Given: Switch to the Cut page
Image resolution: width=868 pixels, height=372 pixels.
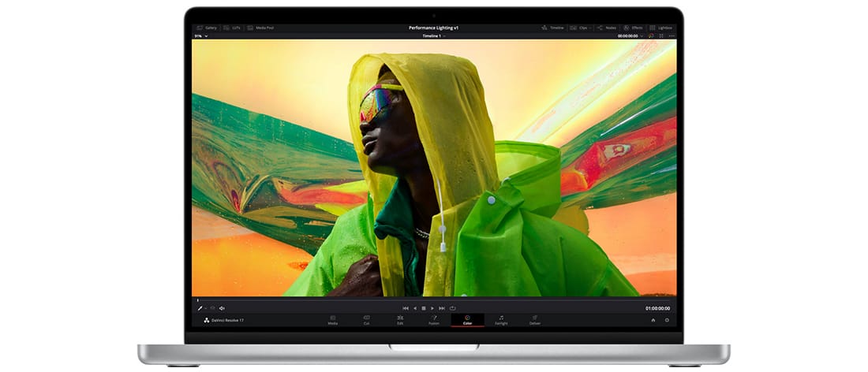Looking at the screenshot, I should [x=366, y=320].
